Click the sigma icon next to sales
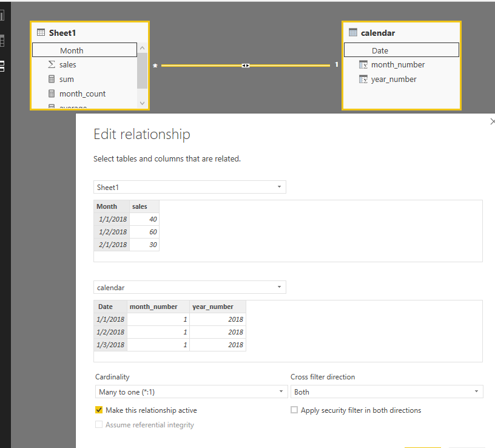This screenshot has width=495, height=448. click(52, 64)
